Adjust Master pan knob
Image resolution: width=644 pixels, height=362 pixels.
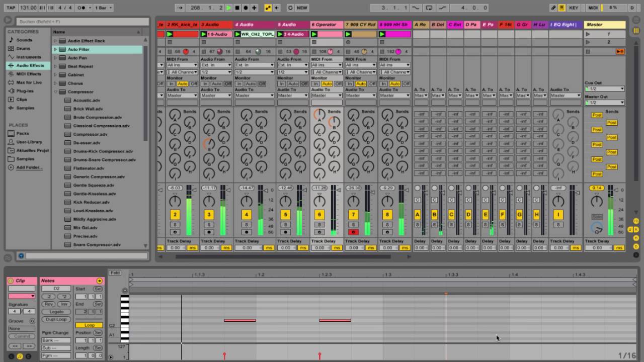596,202
